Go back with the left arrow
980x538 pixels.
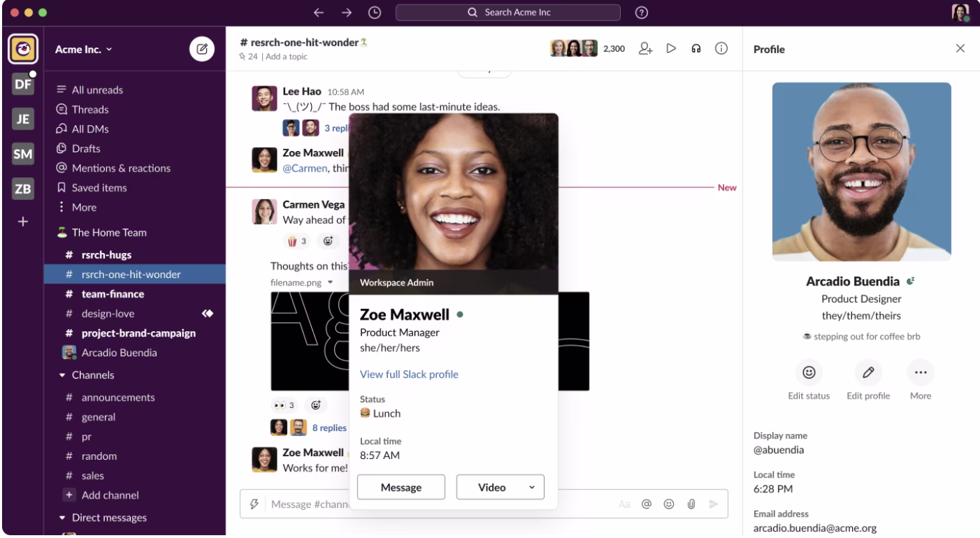tap(319, 12)
